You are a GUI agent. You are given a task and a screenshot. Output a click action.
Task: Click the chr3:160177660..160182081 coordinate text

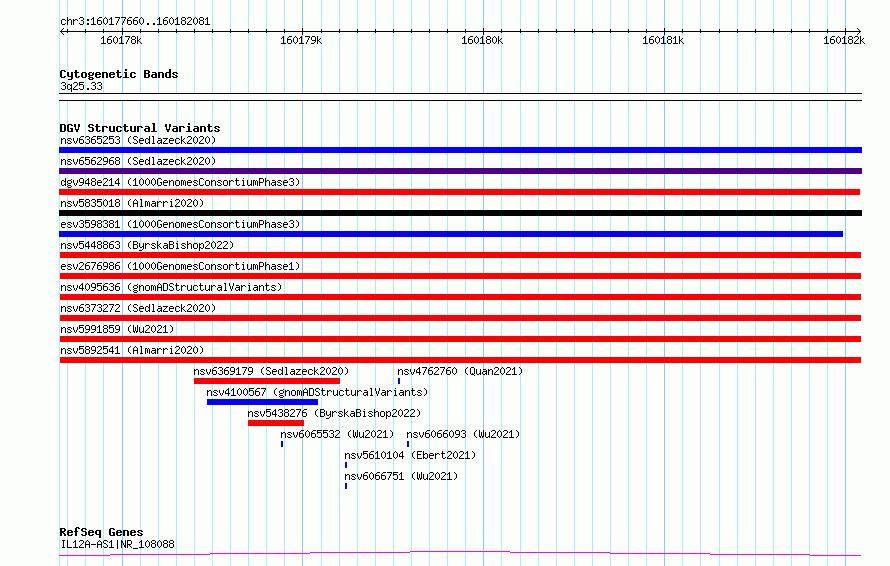135,21
